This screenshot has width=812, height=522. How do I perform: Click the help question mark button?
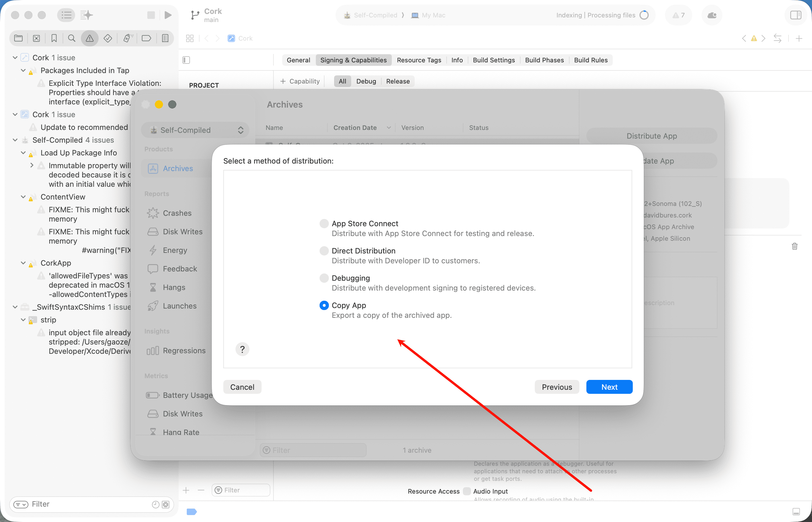pos(242,349)
